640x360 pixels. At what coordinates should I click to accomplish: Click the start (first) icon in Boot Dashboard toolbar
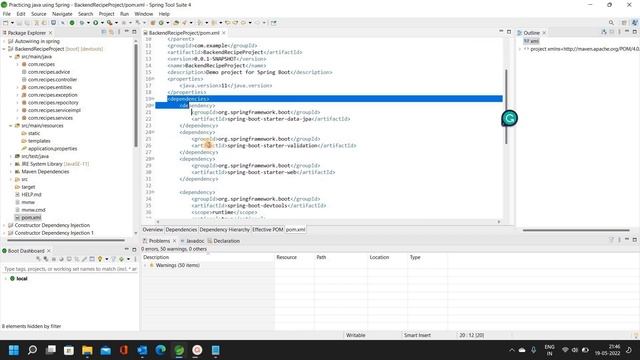38,259
